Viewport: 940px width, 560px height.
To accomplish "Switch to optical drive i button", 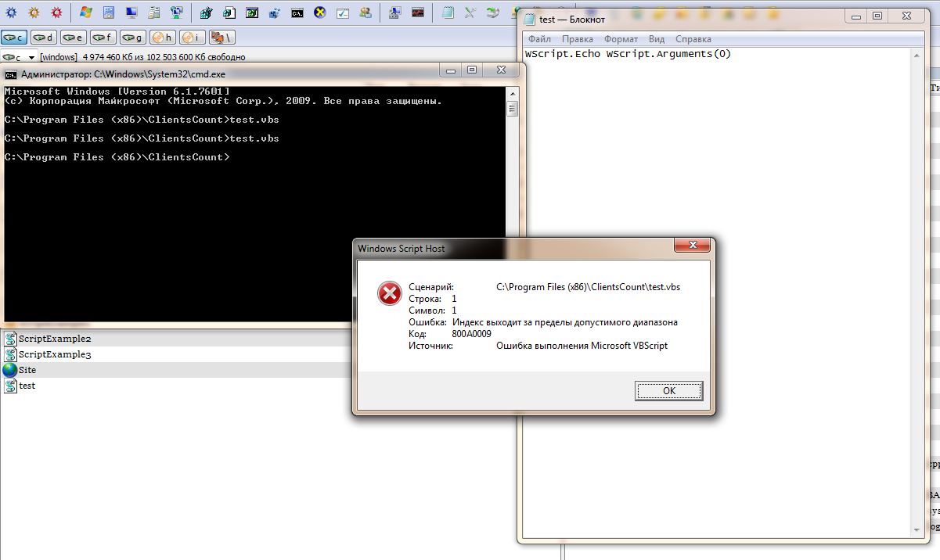I will click(193, 37).
